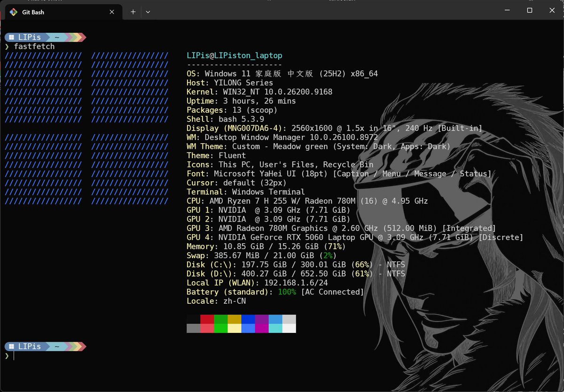The width and height of the screenshot is (564, 392).
Task: Click the bright magenta palette block
Action: tap(262, 328)
